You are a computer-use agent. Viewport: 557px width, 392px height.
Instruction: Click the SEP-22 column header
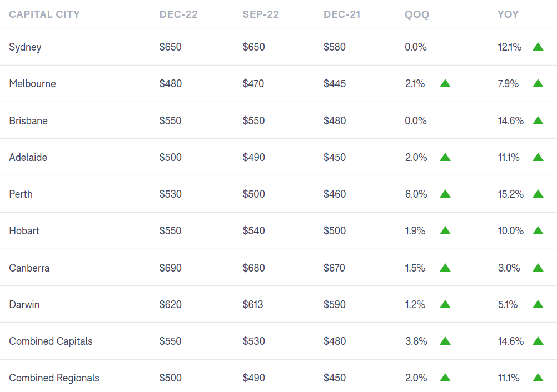coord(261,14)
